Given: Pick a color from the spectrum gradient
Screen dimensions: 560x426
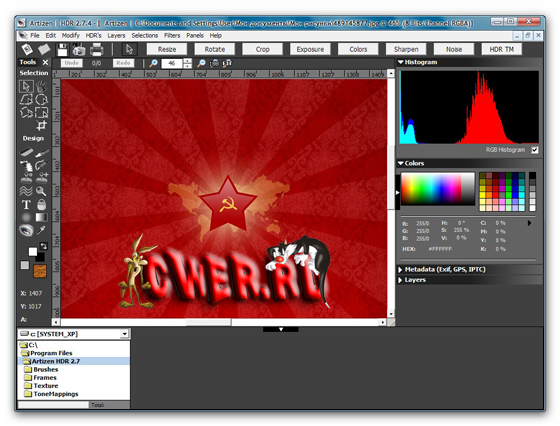Looking at the screenshot, I should click(438, 189).
